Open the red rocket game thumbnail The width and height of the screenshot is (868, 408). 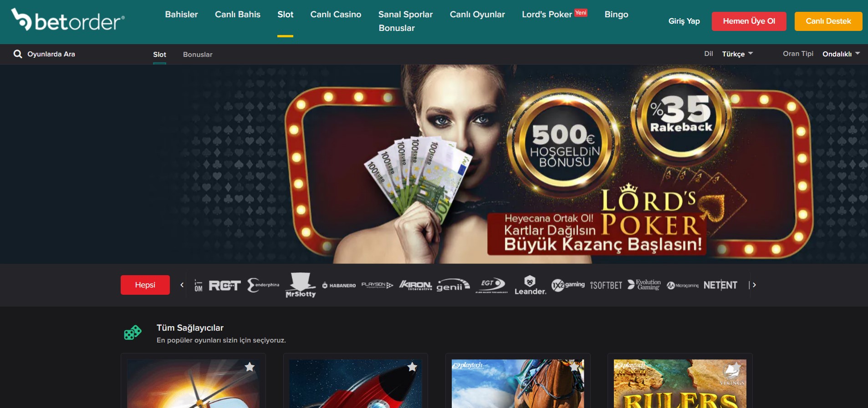tap(356, 383)
